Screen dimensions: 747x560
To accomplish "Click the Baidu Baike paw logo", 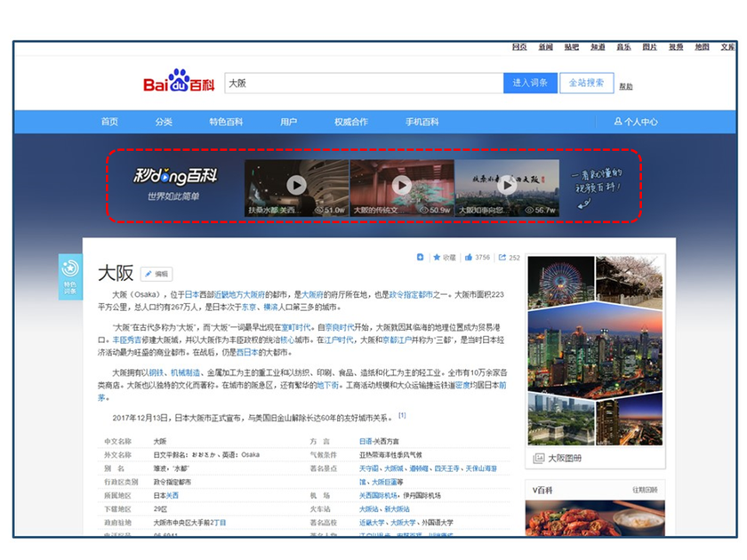I will pos(179,80).
